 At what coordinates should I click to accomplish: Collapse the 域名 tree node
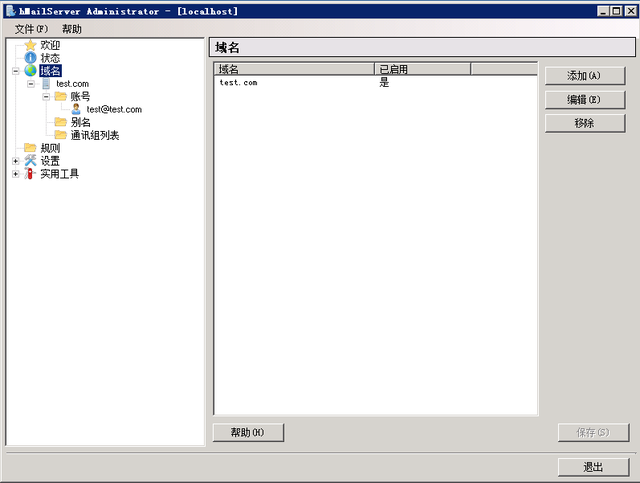pos(16,71)
